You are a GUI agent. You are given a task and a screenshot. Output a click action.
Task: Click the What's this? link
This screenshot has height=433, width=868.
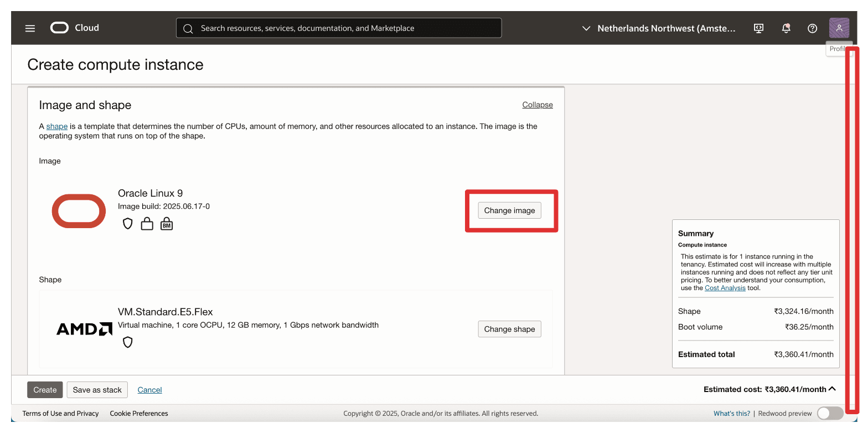[732, 413]
